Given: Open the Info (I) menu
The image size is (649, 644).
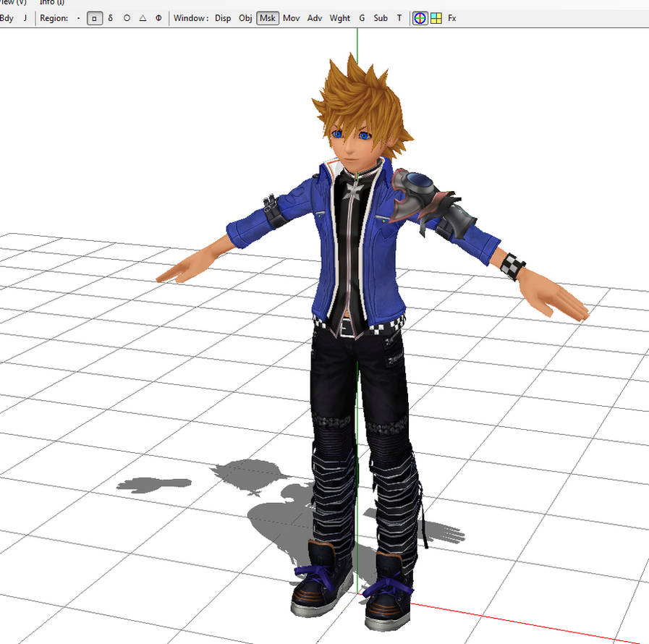Looking at the screenshot, I should click(52, 2).
